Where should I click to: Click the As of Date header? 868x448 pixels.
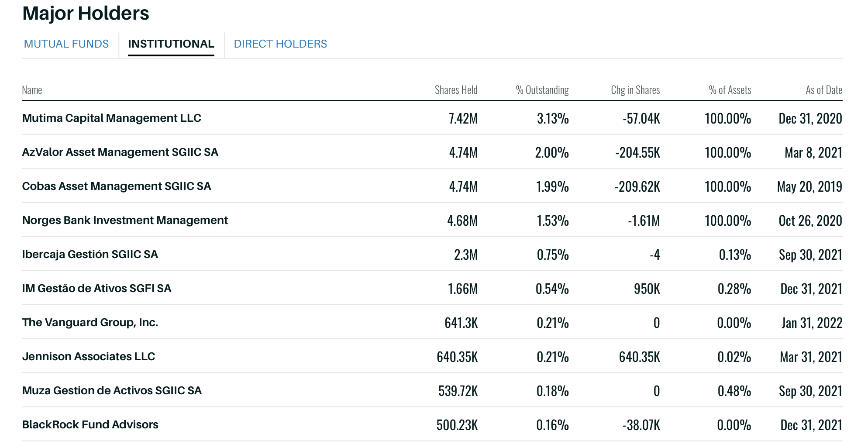(x=823, y=90)
